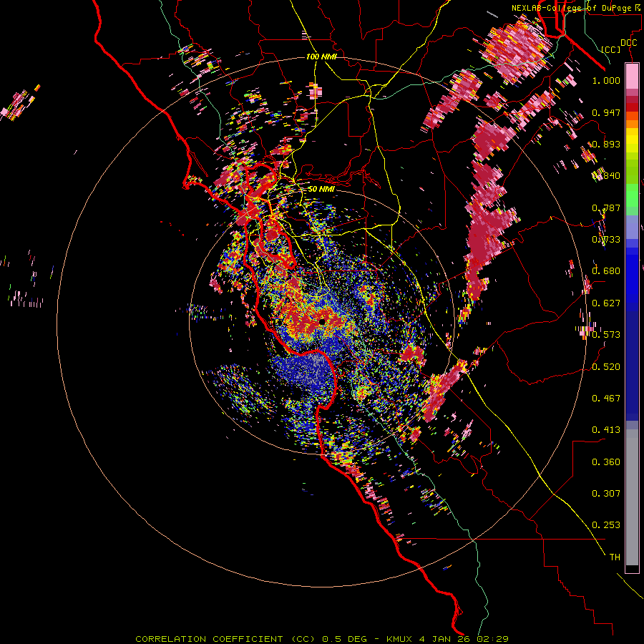Click the 0.787 scale value
The width and height of the screenshot is (644, 644).
coord(606,208)
